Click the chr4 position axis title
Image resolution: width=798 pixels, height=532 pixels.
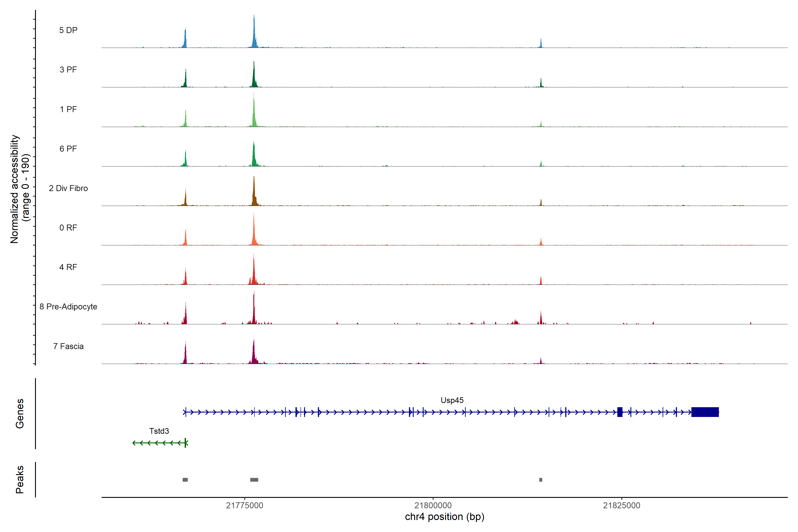(444, 517)
